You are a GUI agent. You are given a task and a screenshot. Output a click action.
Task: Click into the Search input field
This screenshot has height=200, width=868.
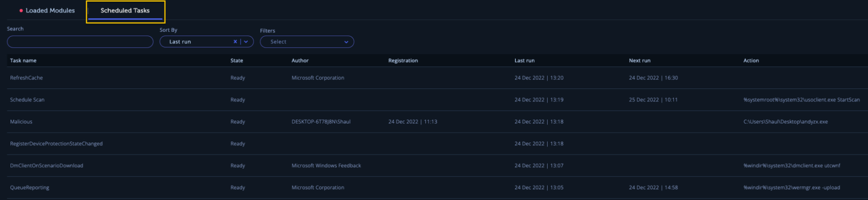pos(80,42)
